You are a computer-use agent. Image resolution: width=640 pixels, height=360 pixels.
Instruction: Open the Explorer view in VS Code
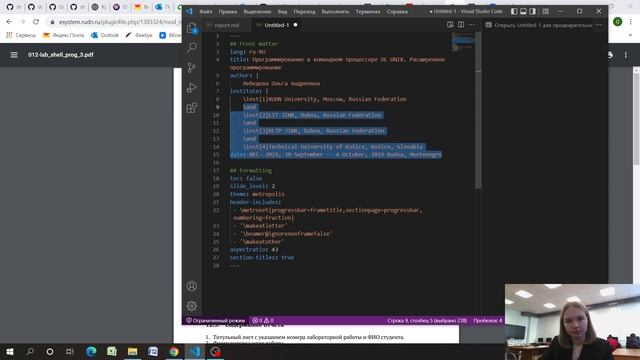[x=192, y=28]
